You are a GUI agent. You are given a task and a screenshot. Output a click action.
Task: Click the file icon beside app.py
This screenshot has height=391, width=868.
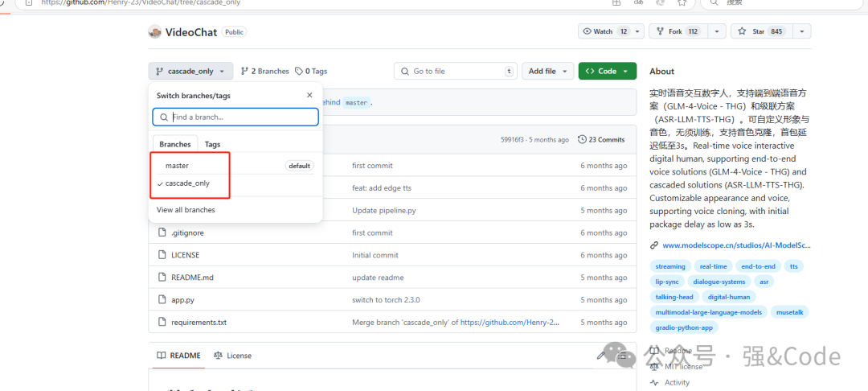[x=162, y=299]
